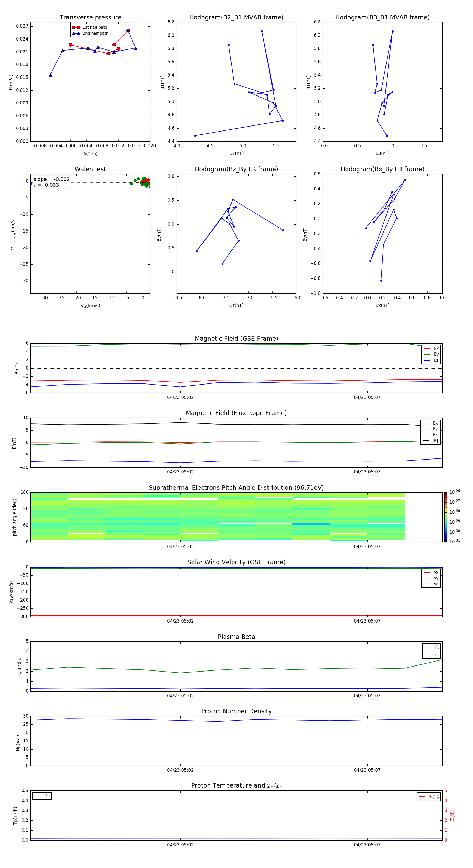Viewport: 473px width, 868px height.
Task: Click the 'B3(nT)' x-axis label
Action: click(x=382, y=153)
